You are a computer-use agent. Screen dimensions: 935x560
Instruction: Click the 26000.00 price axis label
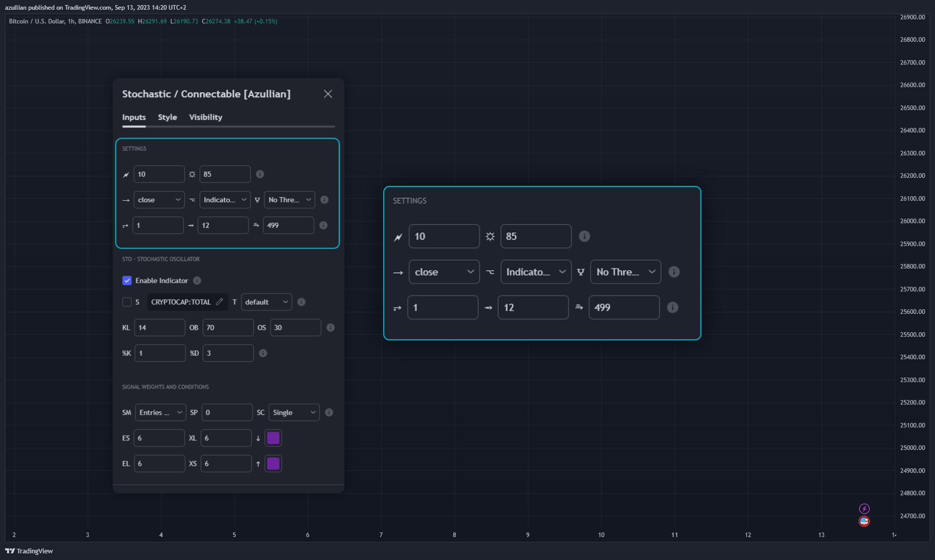tap(912, 221)
